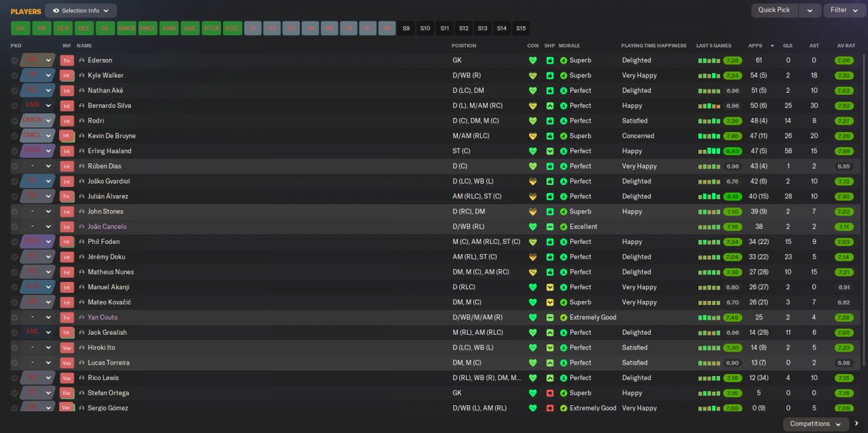Click the Quick Pick button

(774, 10)
